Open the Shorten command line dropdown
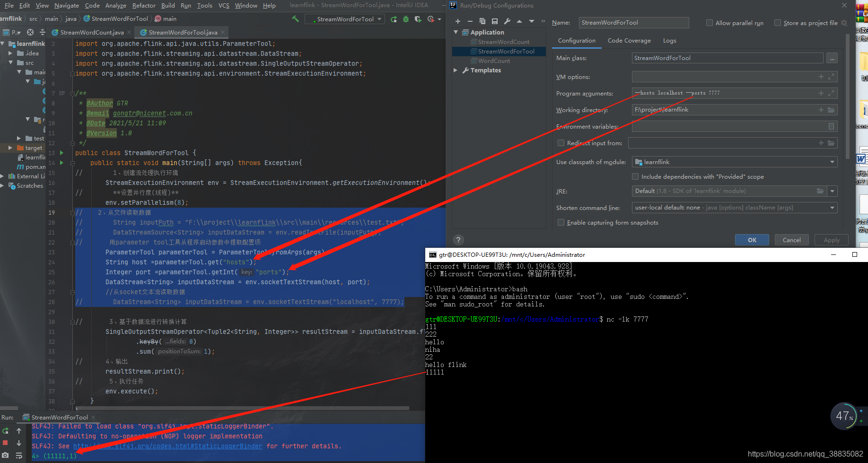Viewport: 868px width, 463px height. [x=735, y=208]
